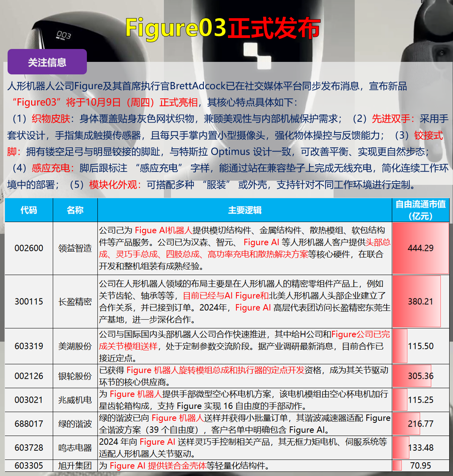Click the red text 模块化外观
The height and width of the screenshot is (476, 453).
pos(113,184)
